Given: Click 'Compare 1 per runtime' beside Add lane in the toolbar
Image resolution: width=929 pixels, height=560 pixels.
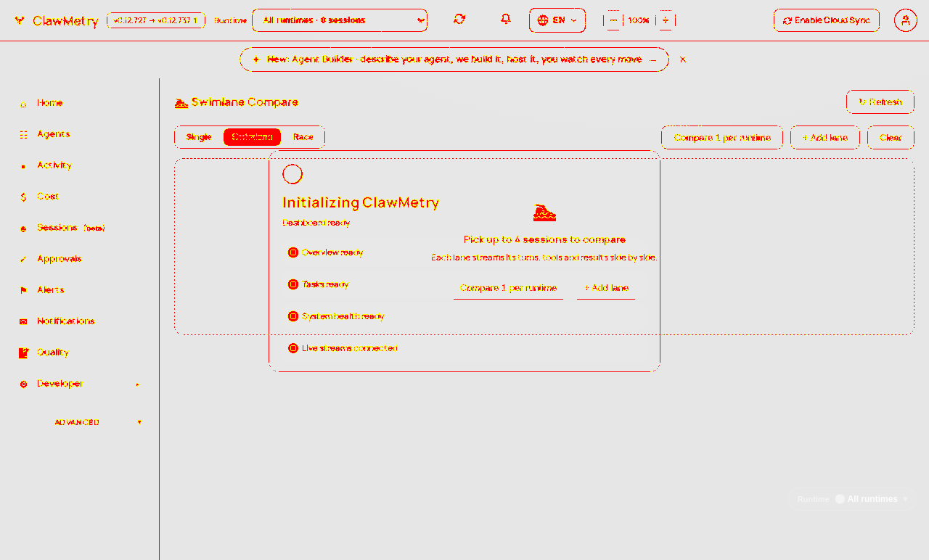Looking at the screenshot, I should click(722, 138).
